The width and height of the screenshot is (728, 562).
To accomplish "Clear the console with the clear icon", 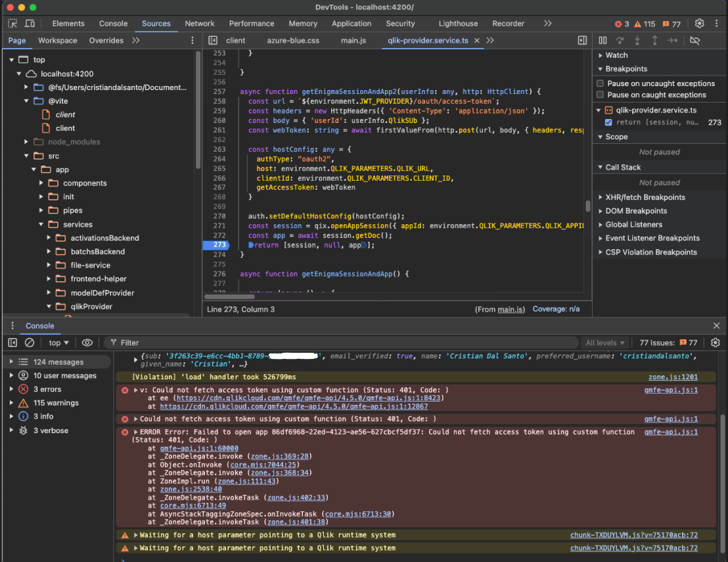I will tap(30, 342).
